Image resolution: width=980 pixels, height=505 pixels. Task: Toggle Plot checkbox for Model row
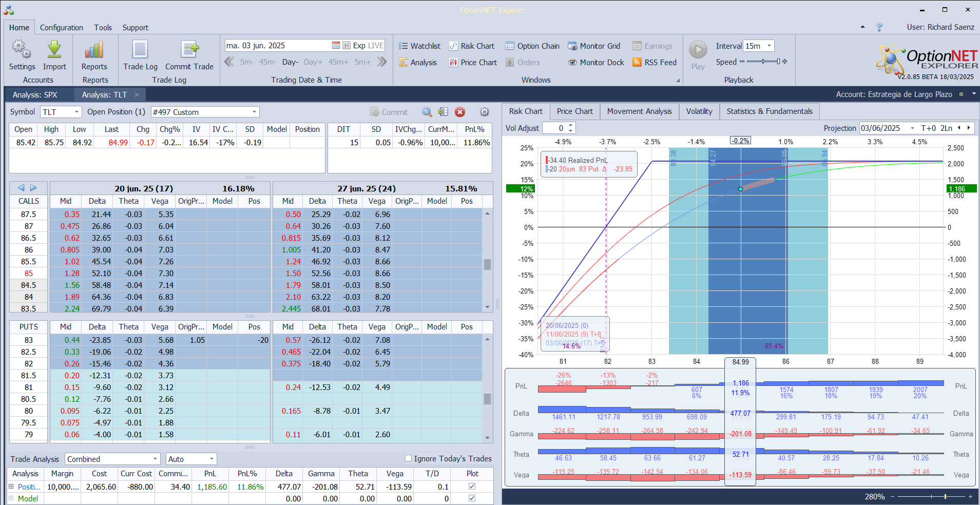point(472,498)
